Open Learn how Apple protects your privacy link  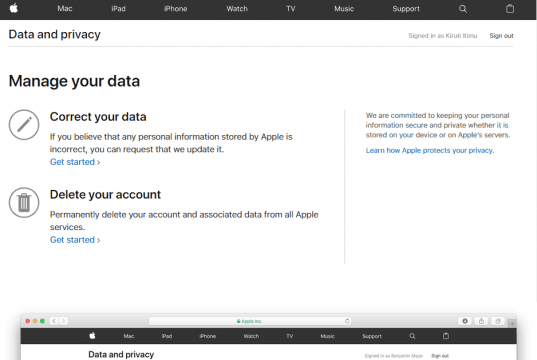[x=430, y=150]
